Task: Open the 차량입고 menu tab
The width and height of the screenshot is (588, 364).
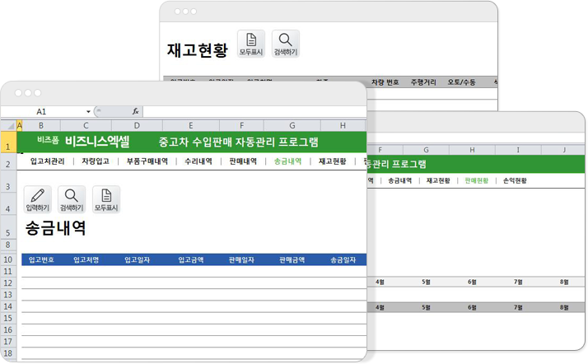Action: pyautogui.click(x=96, y=161)
